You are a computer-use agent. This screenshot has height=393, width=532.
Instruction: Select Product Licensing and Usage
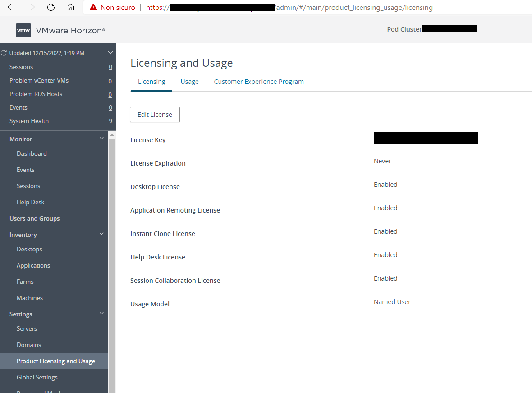click(54, 361)
